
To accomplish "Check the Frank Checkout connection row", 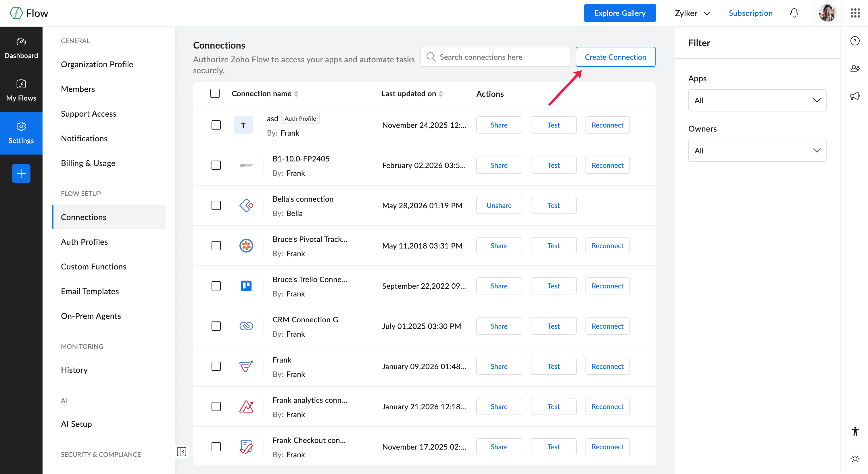I will point(216,447).
